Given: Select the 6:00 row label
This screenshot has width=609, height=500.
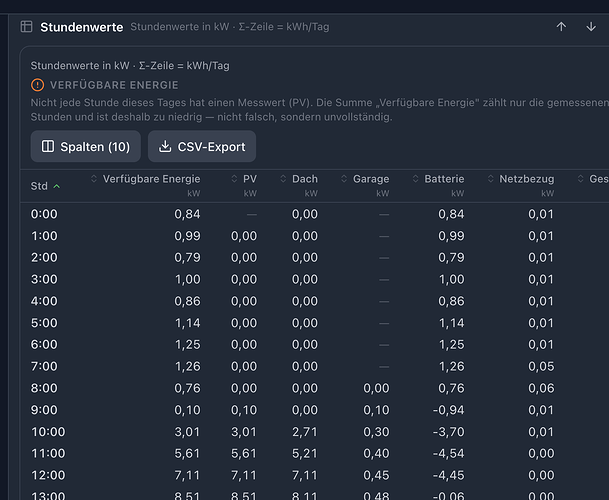Looking at the screenshot, I should (44, 345).
